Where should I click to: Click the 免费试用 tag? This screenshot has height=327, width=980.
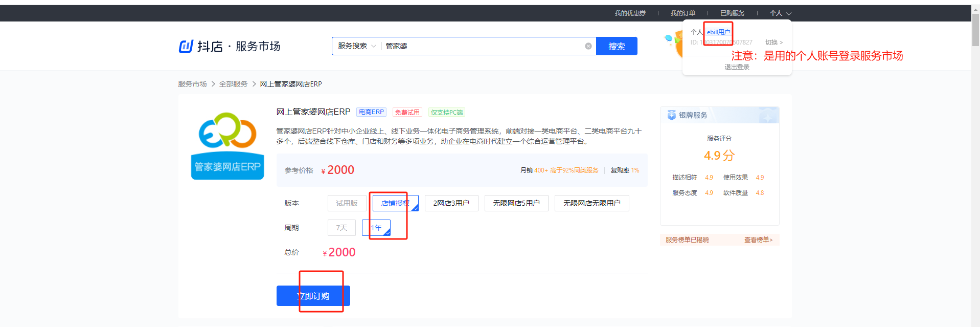tap(407, 112)
